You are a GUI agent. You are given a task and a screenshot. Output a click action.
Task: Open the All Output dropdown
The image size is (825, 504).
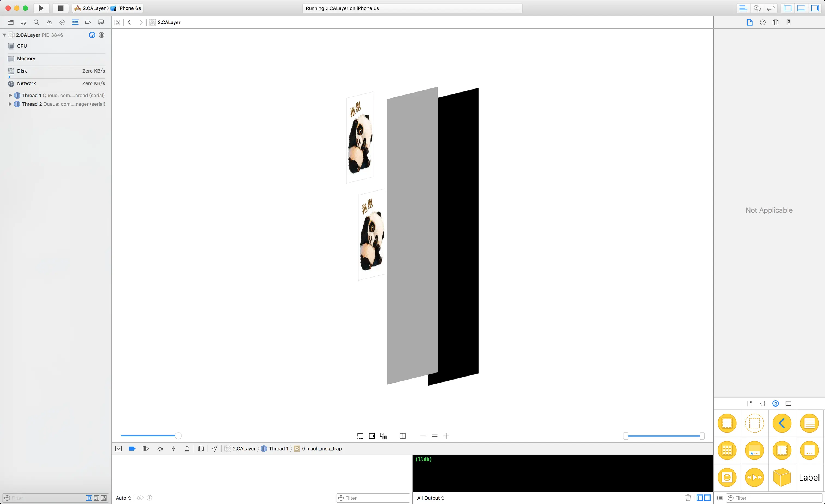pos(431,498)
